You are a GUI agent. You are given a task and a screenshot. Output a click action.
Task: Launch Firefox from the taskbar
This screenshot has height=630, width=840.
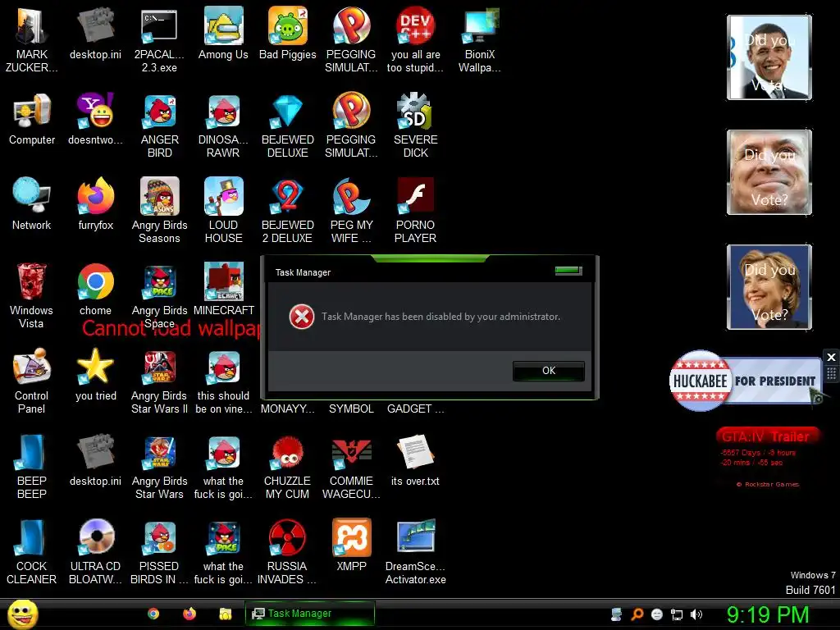[189, 614]
